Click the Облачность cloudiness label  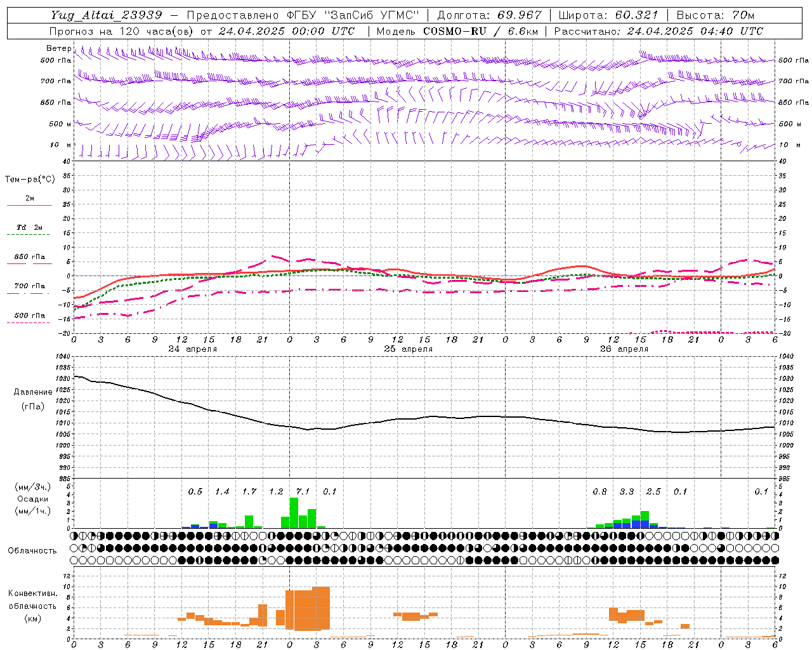tap(32, 550)
